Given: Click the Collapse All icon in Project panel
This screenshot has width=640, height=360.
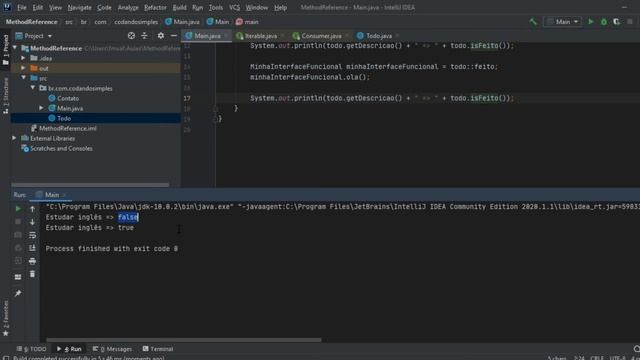Looking at the screenshot, I should [144, 36].
